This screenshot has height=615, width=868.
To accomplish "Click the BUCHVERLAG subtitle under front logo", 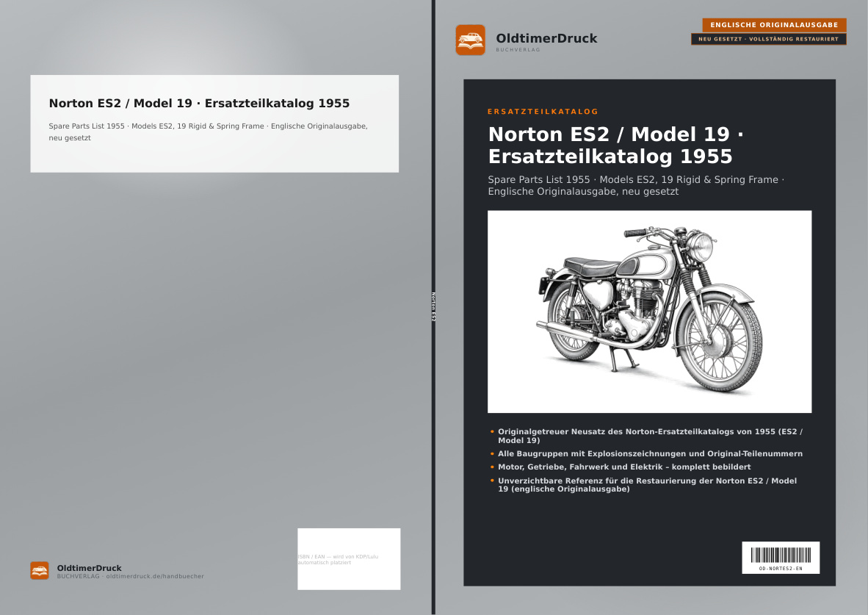I will (518, 50).
